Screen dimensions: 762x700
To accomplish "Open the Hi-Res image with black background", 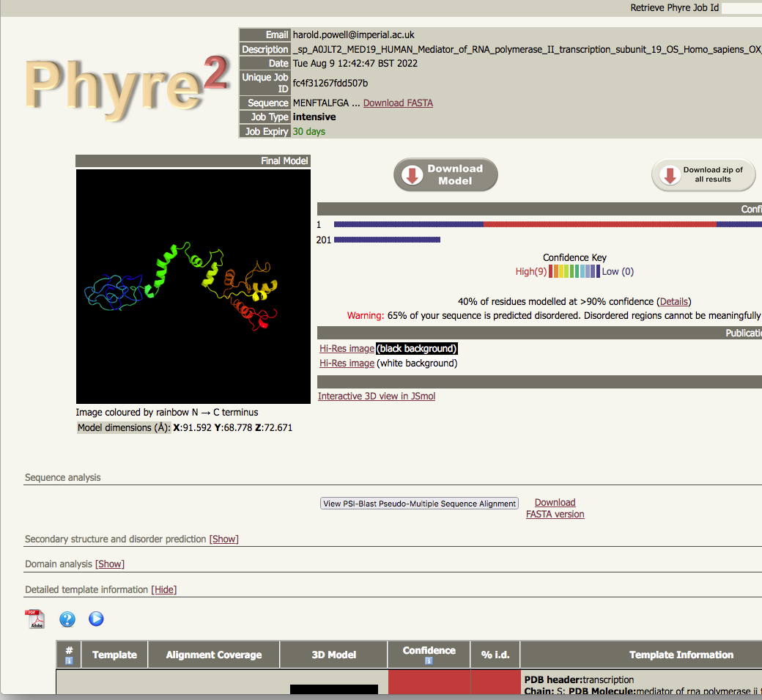I will coord(347,349).
